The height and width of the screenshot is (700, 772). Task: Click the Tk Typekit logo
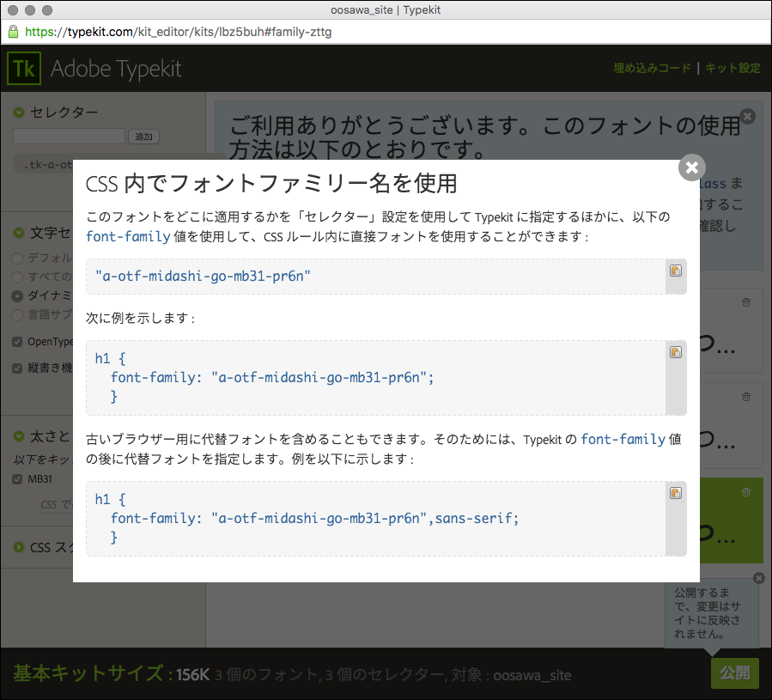pyautogui.click(x=24, y=69)
